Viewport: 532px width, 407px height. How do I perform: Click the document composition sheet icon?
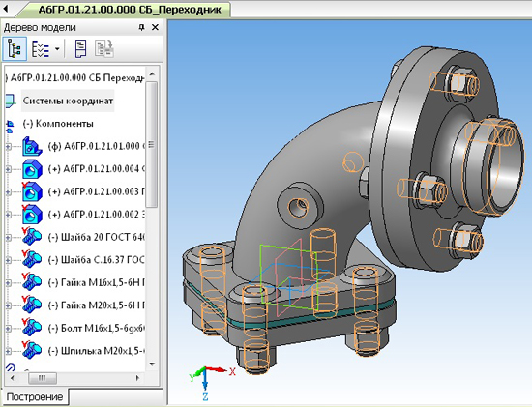(x=80, y=49)
